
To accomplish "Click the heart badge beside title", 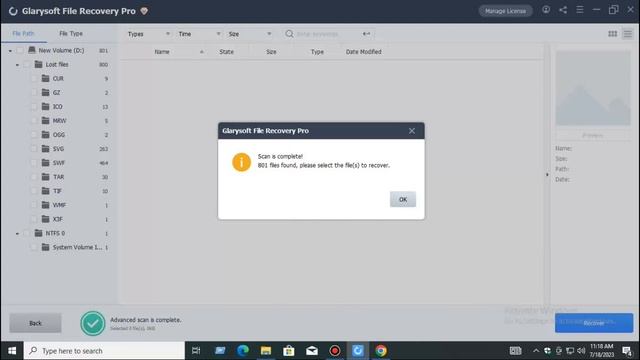I will (144, 11).
